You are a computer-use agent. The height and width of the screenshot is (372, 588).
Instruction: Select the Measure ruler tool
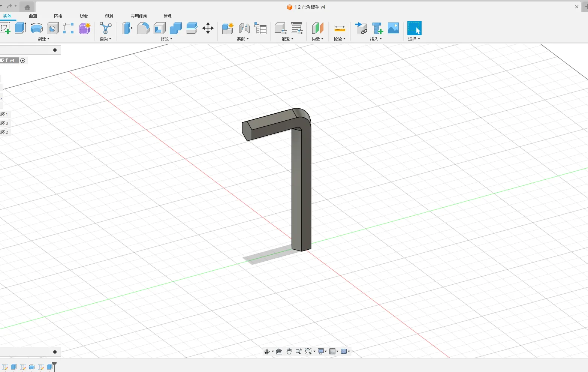(340, 28)
